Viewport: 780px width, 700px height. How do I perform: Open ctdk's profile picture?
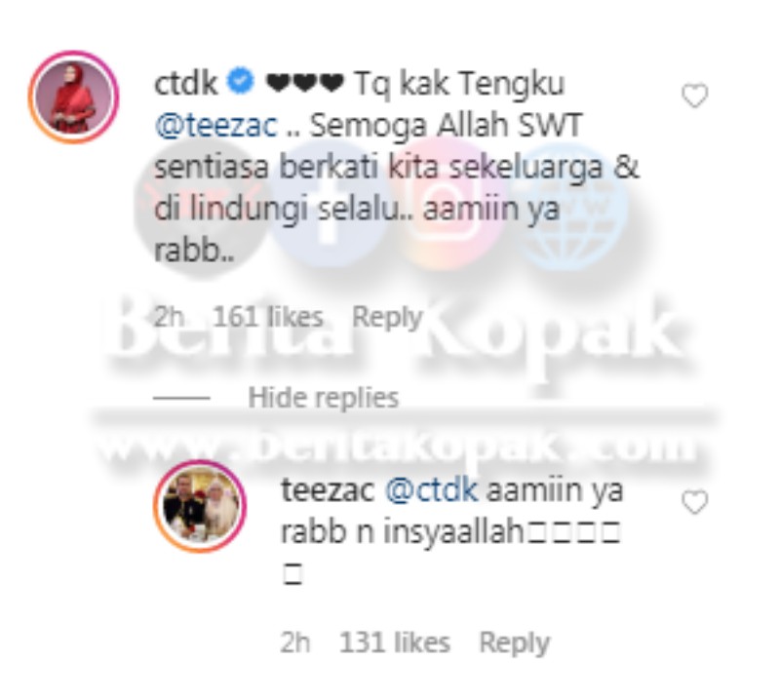point(74,97)
